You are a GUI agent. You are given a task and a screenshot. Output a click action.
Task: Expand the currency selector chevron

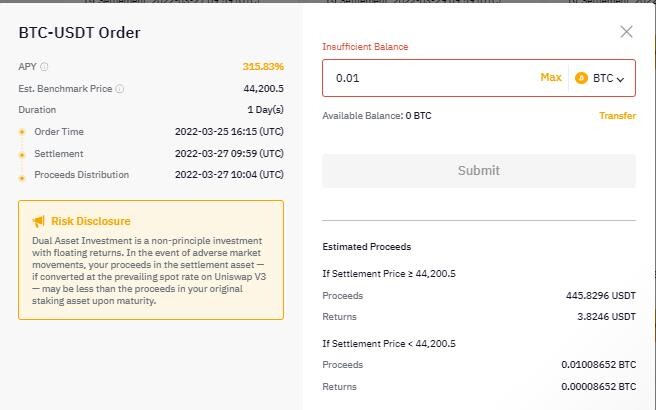[x=620, y=79]
